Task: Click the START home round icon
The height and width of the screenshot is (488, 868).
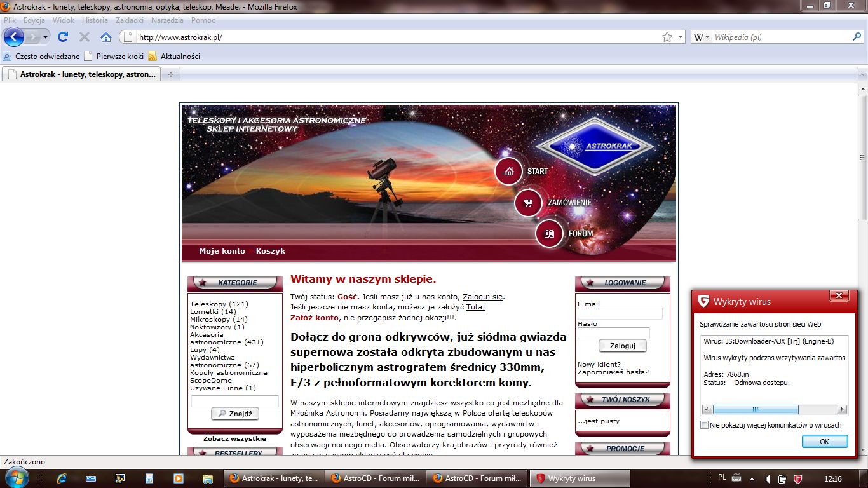Action: pyautogui.click(x=508, y=171)
